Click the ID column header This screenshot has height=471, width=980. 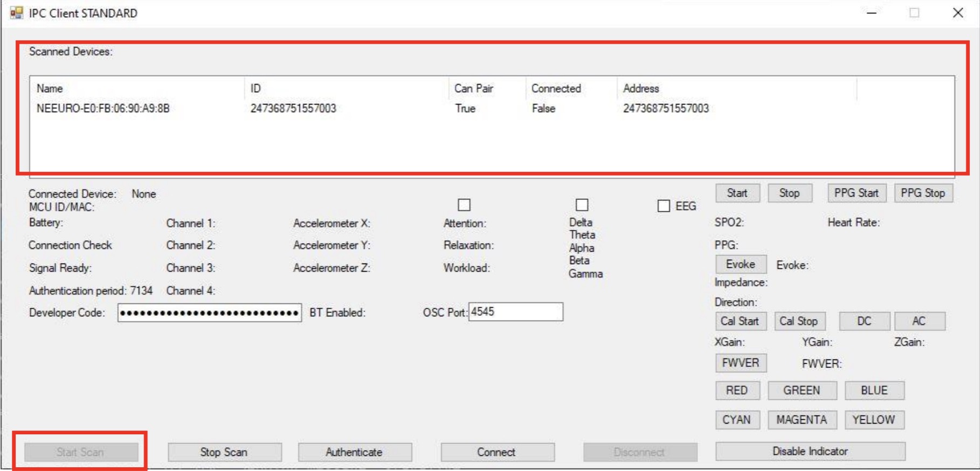[347, 88]
